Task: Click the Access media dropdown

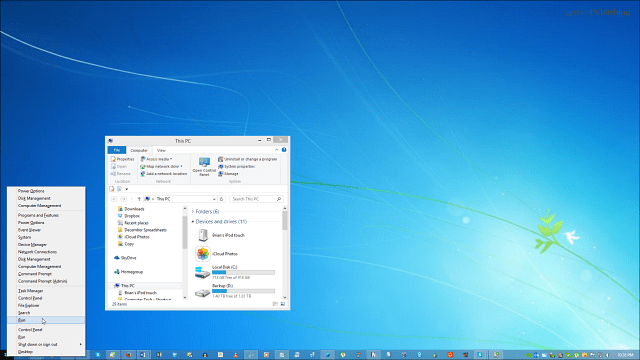Action: 156,159
